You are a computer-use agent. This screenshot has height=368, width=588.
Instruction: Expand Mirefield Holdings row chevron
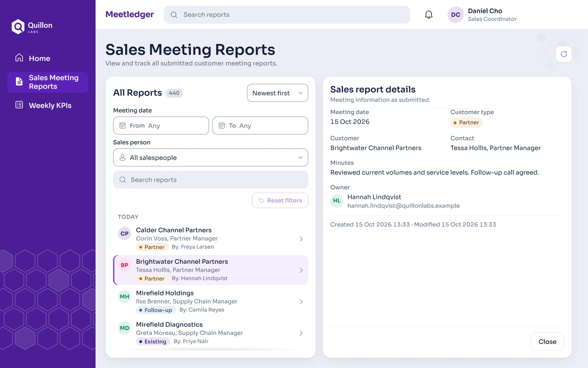coord(301,302)
